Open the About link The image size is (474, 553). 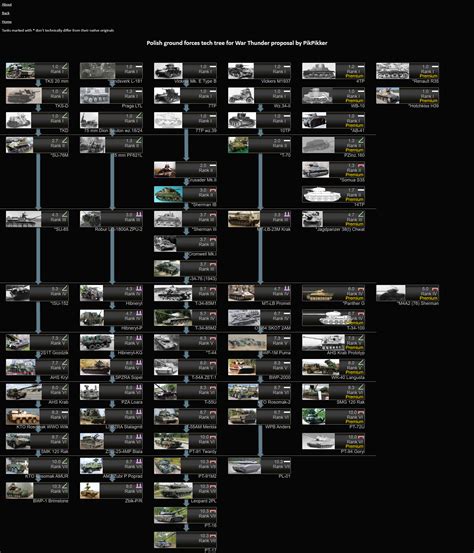(7, 5)
